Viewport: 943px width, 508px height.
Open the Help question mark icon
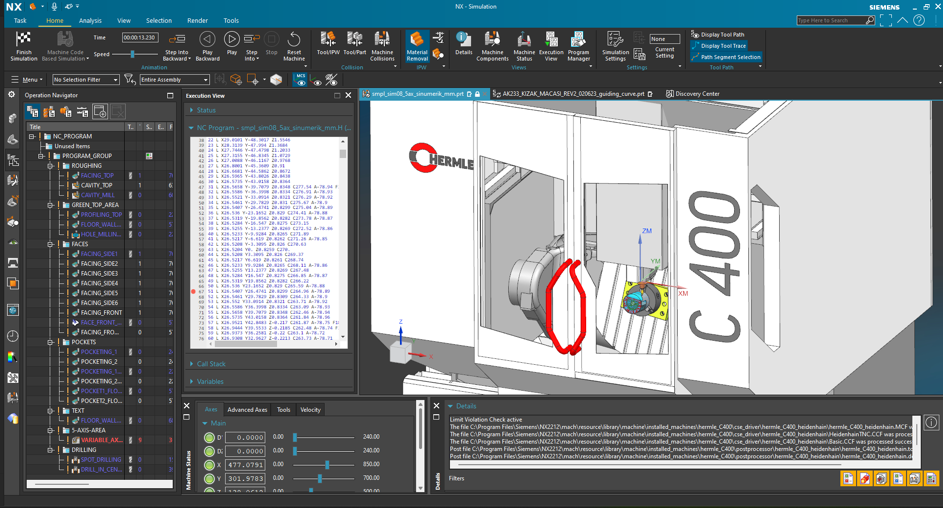(918, 20)
